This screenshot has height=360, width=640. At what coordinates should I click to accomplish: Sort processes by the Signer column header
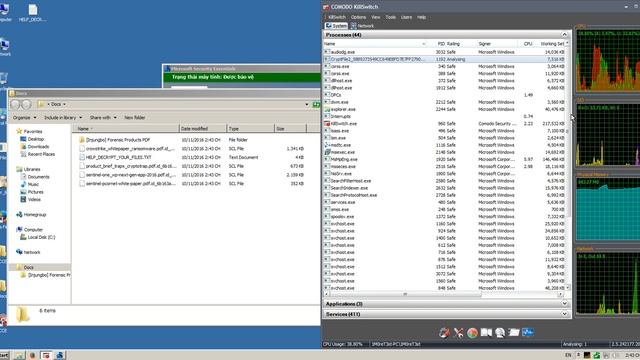[497, 44]
